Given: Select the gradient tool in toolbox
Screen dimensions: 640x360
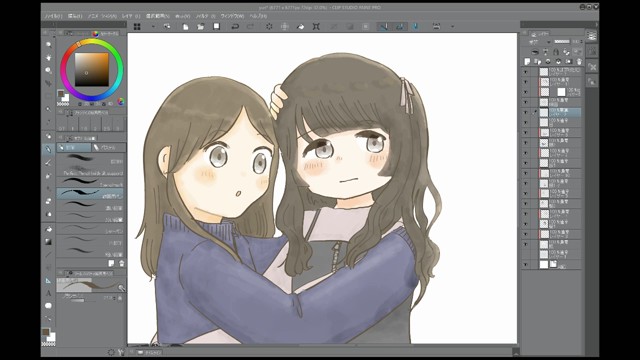Looking at the screenshot, I should coord(48,242).
